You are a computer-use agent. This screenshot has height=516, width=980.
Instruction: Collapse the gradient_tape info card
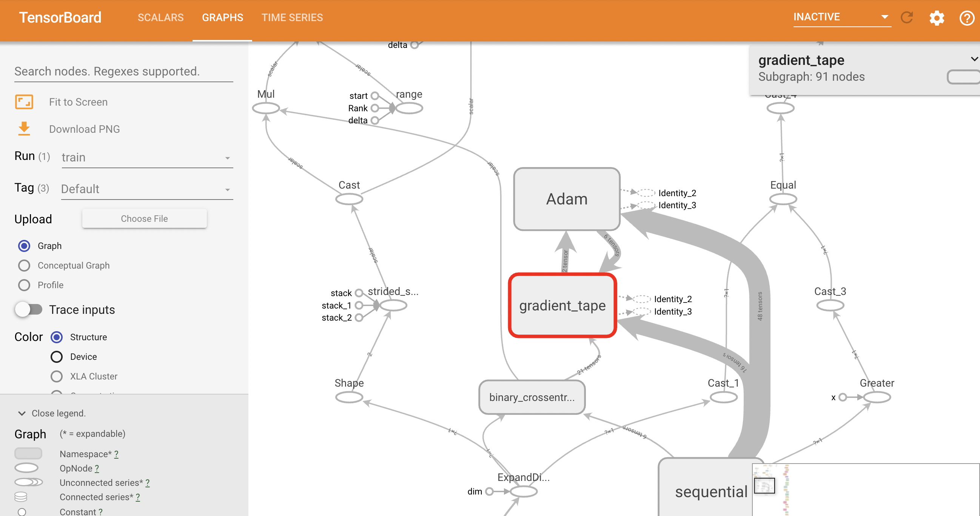pos(974,59)
